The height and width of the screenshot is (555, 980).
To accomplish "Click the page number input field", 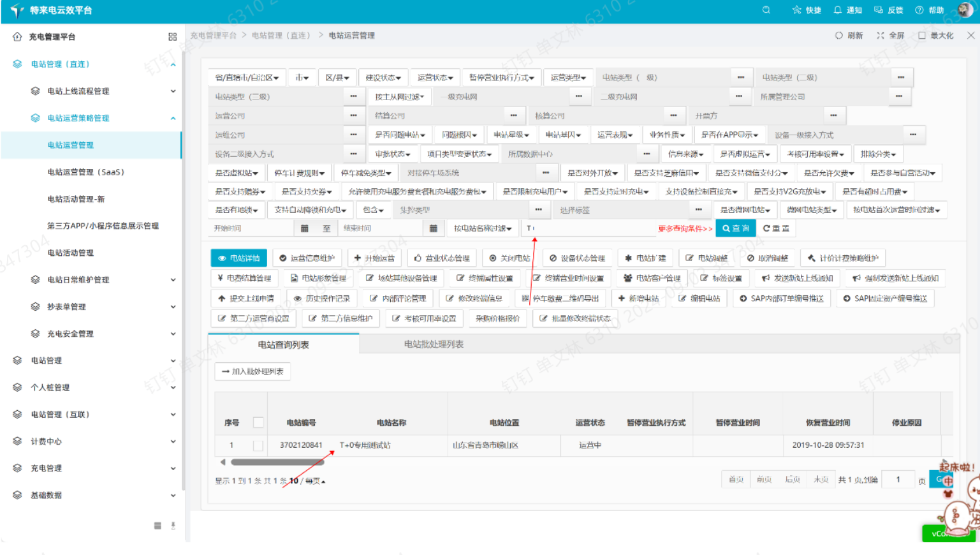I will tap(898, 480).
